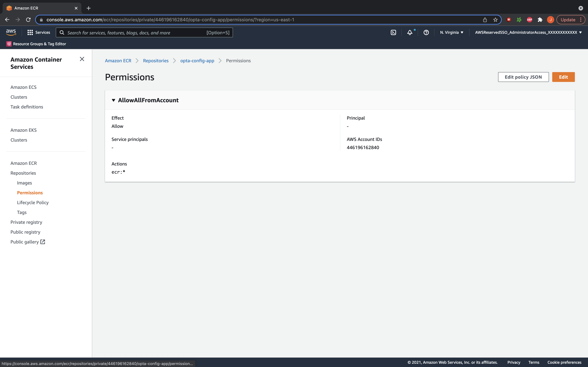Viewport: 588px width, 367px height.
Task: Open Images under Repositories
Action: (24, 183)
